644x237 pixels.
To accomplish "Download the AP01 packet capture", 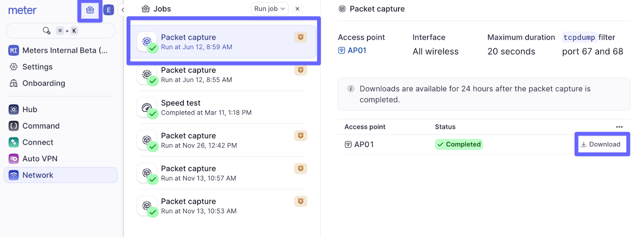I will pos(601,144).
